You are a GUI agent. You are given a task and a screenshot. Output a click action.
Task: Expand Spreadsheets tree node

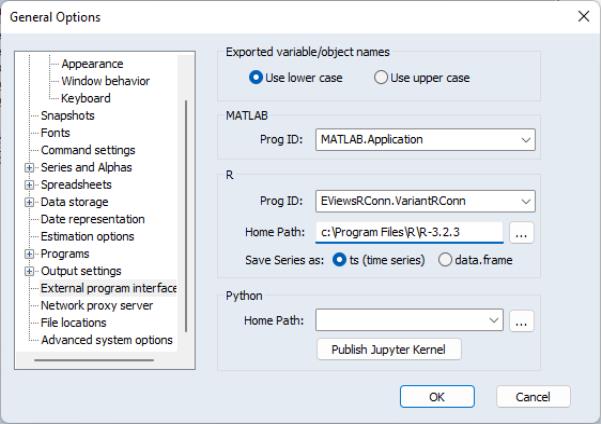(x=30, y=185)
